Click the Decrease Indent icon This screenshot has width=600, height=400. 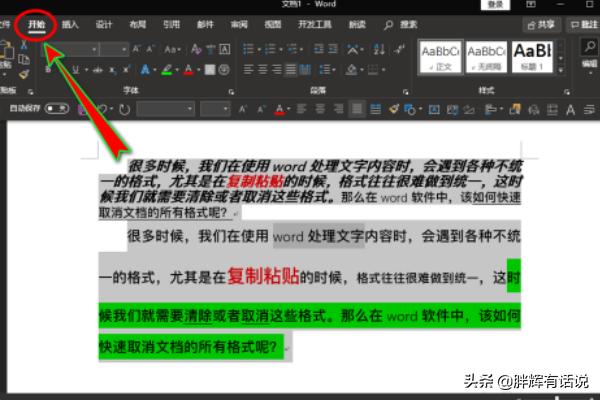[x=318, y=49]
